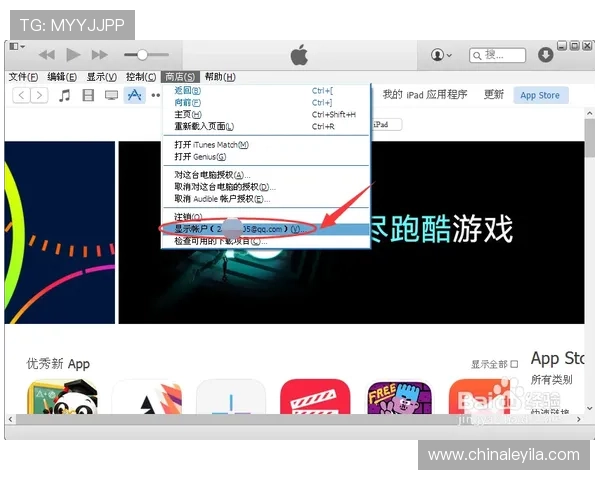The image size is (600, 480).
Task: Choose 对这台电脑授权(A)...
Action: (266, 175)
